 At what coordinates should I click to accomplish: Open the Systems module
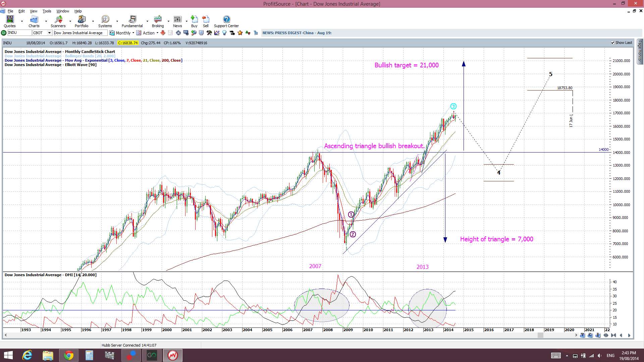[105, 21]
